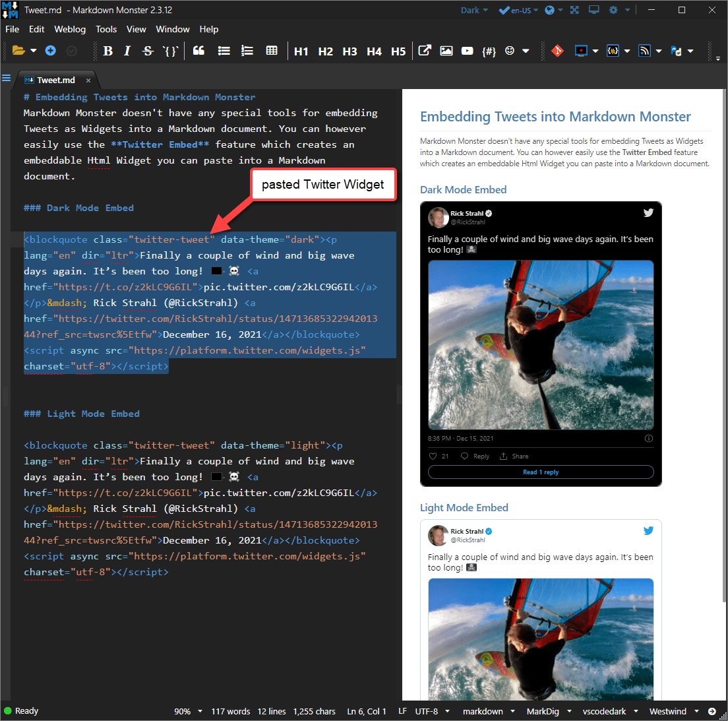This screenshot has width=728, height=721.
Task: Change the UTF-8 encoding in status bar
Action: pos(433,711)
